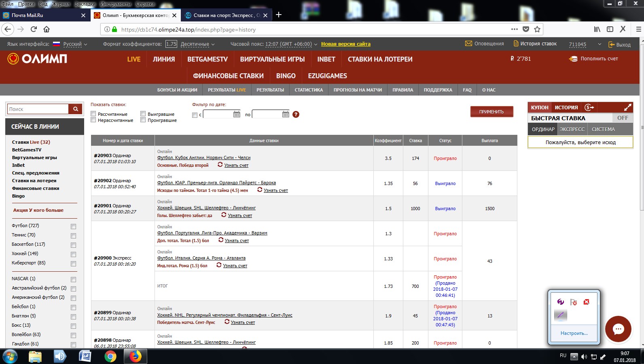
Task: Tick the Теннис (70) checkbox
Action: [73, 236]
